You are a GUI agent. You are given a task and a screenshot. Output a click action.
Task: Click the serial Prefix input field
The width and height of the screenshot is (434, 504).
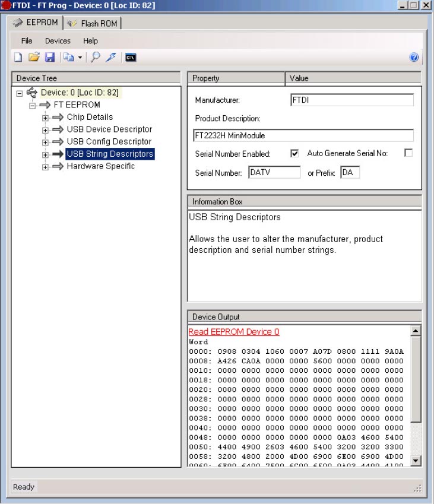point(350,172)
